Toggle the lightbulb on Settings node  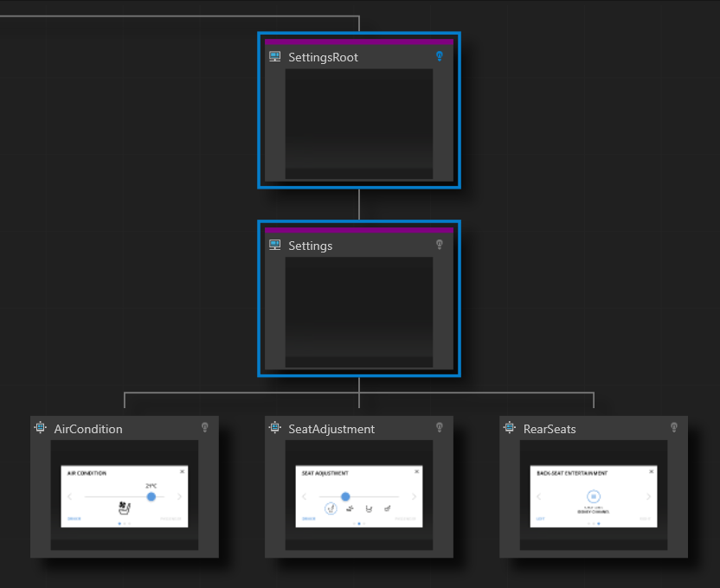pyautogui.click(x=439, y=245)
